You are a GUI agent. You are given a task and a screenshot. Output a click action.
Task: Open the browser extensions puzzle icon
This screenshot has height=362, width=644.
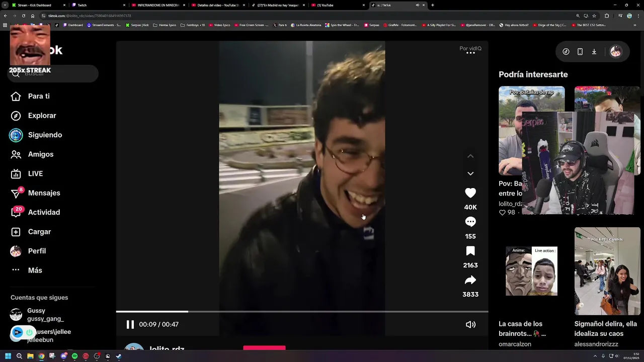click(x=606, y=16)
